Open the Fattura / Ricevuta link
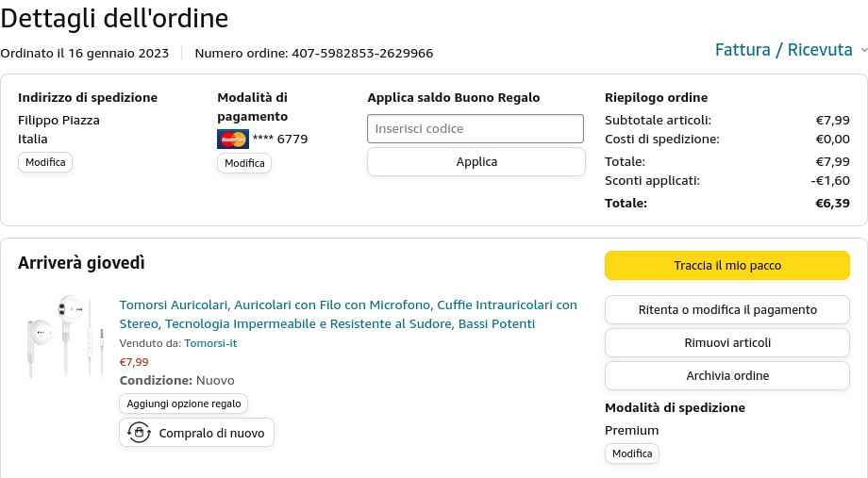 [783, 50]
